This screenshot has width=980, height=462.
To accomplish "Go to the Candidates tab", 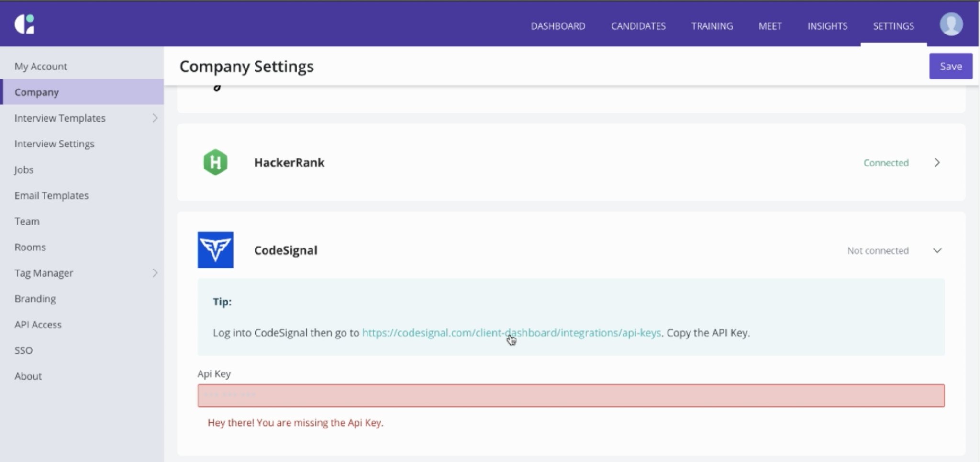I will click(638, 26).
